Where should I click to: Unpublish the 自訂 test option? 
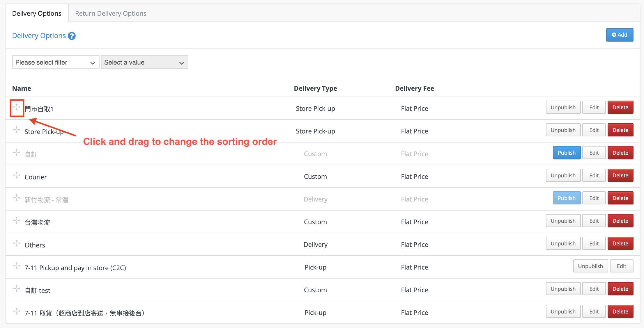click(563, 289)
